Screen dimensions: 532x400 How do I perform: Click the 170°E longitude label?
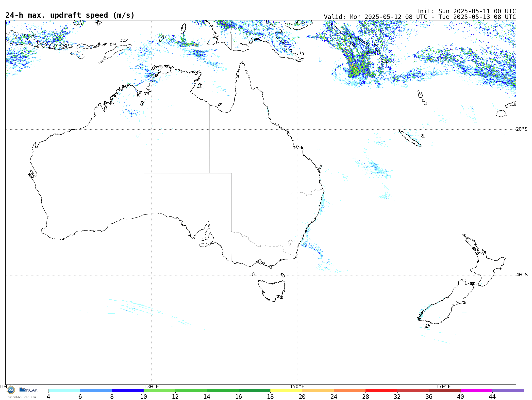tap(443, 387)
